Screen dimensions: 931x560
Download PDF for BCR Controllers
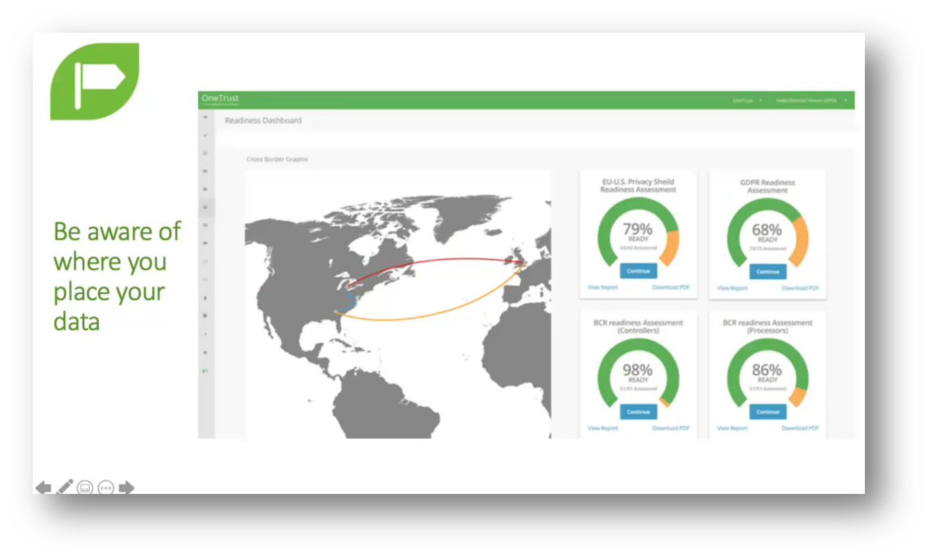[671, 428]
